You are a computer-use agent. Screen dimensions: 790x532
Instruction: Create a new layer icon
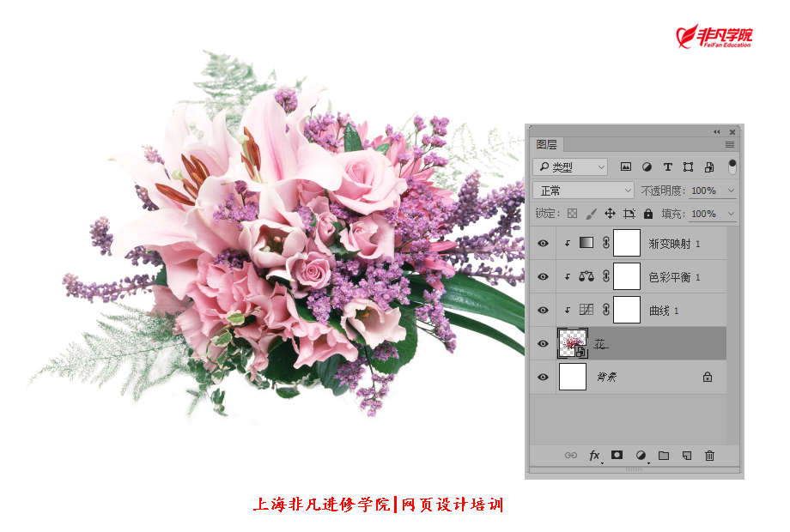(687, 455)
